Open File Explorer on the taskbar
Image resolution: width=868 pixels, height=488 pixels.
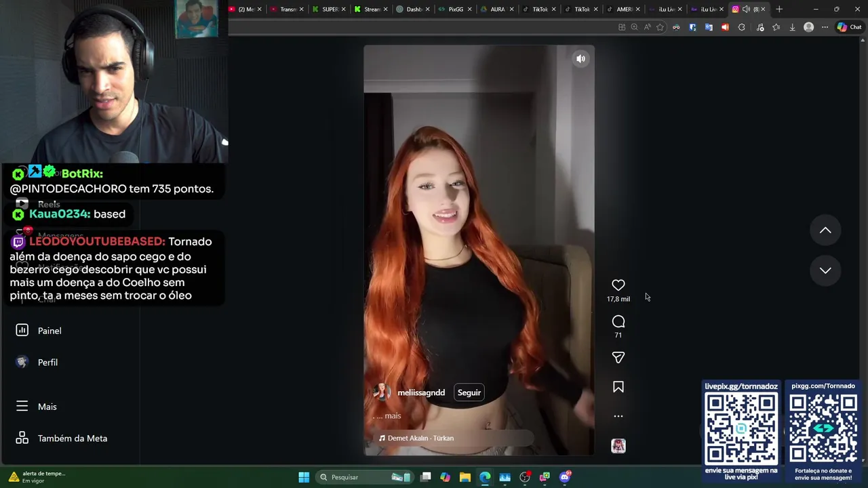point(465,477)
